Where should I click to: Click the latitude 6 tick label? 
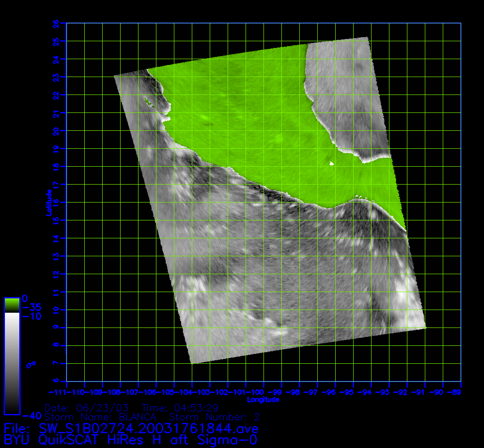point(56,381)
